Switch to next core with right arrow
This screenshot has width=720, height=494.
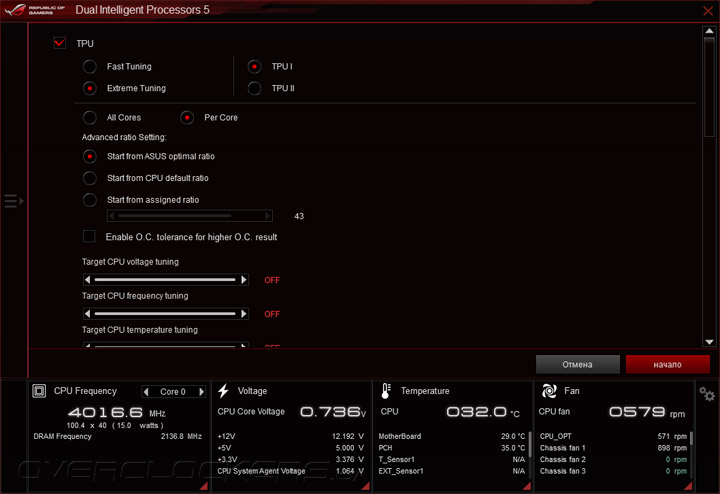point(201,392)
